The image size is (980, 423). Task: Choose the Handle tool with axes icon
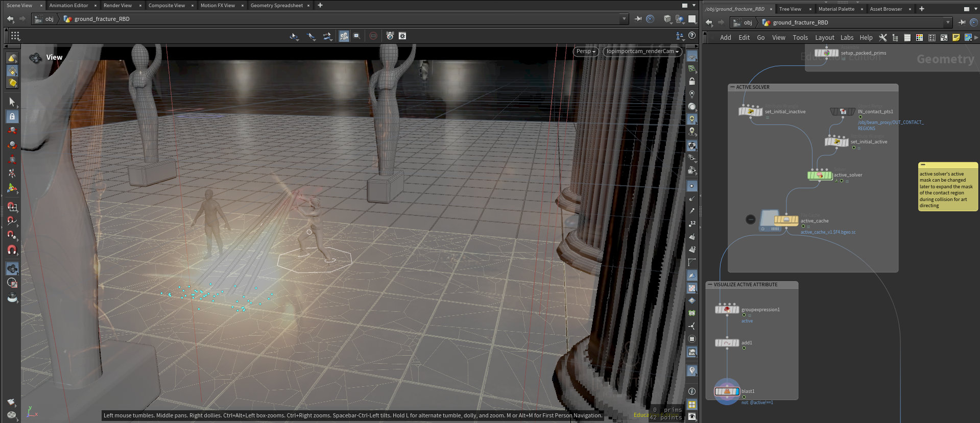click(12, 188)
